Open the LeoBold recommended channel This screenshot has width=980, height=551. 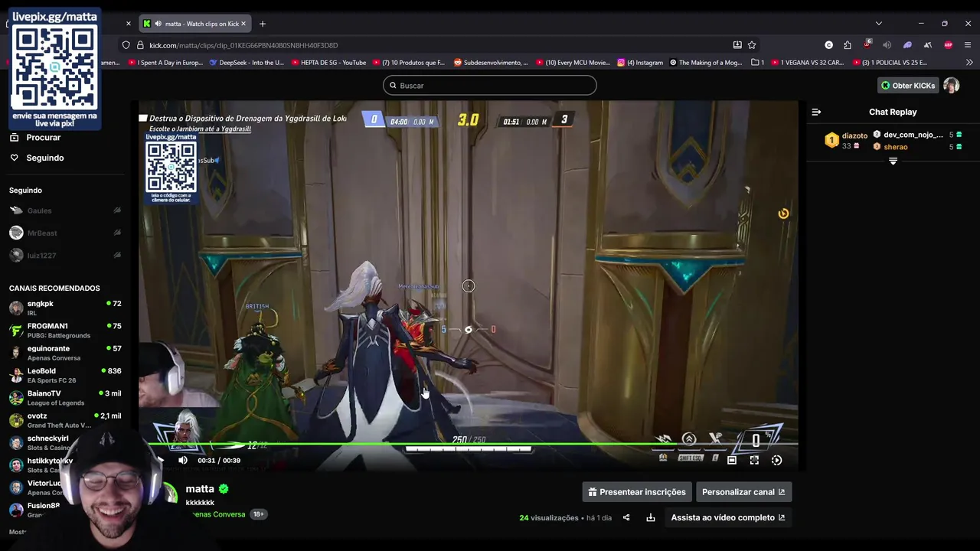[x=64, y=375]
